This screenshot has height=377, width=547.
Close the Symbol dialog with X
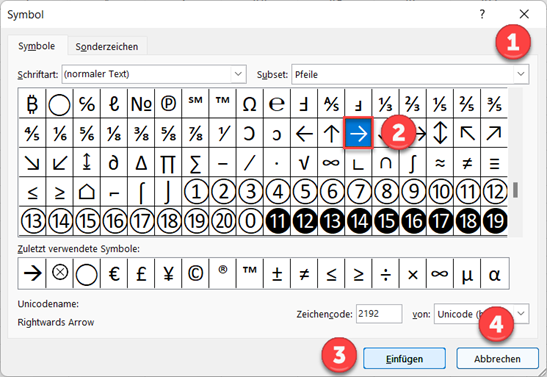[x=524, y=14]
